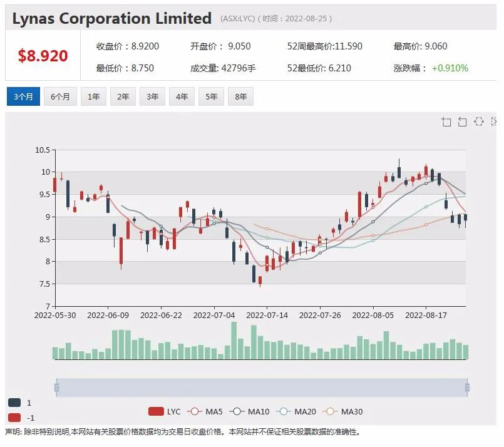
Task: Choose the 1年 range tab
Action: point(93,96)
